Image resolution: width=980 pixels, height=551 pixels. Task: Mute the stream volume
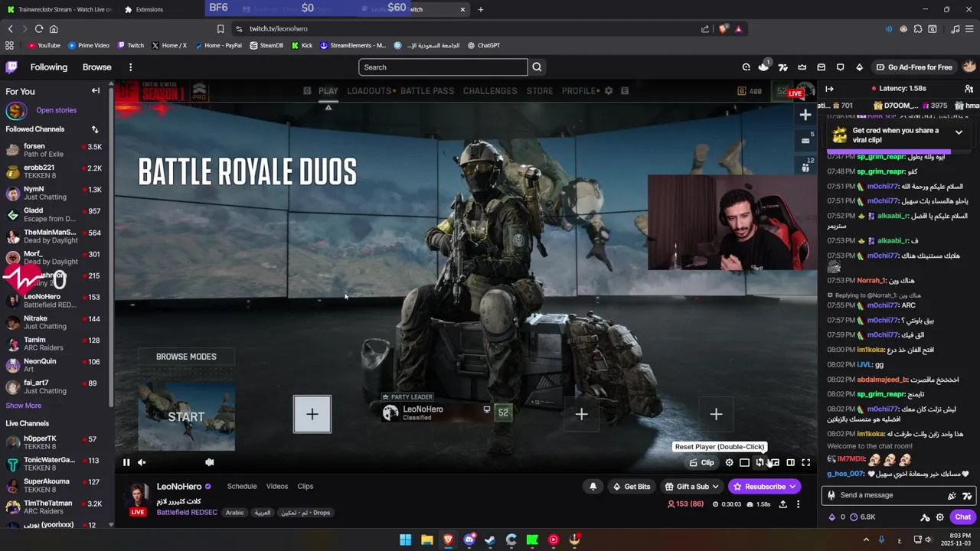[142, 462]
